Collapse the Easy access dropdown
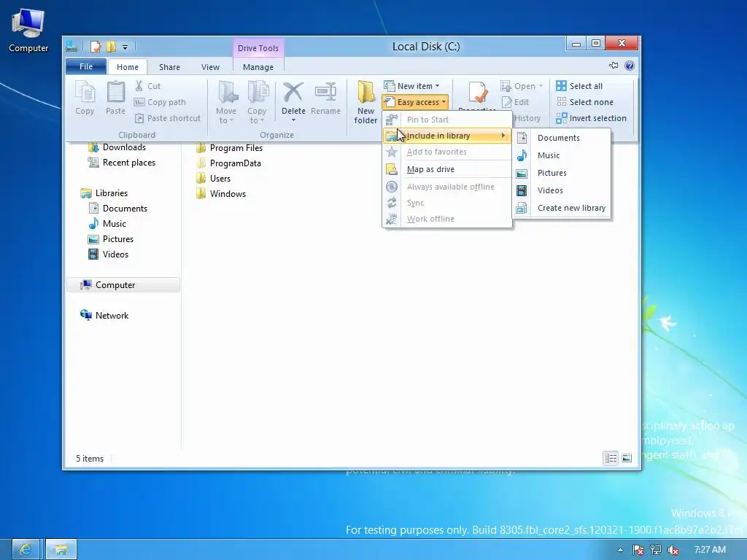The width and height of the screenshot is (747, 560). pos(415,102)
